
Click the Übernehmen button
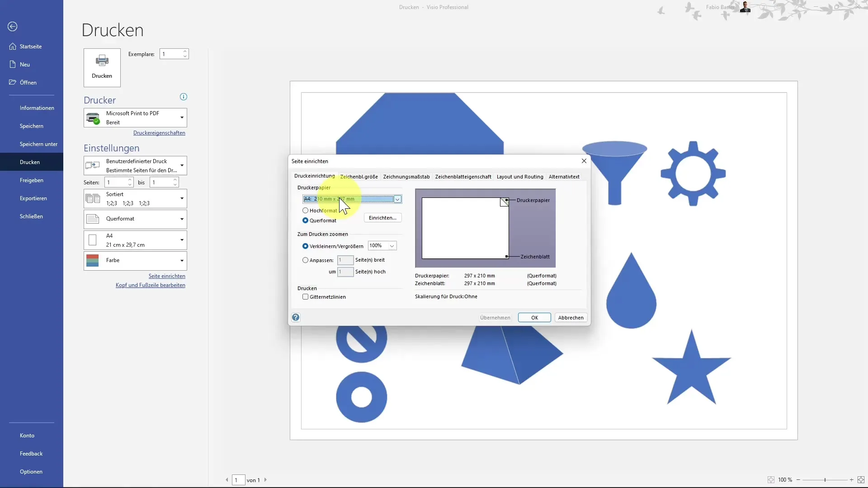click(495, 318)
